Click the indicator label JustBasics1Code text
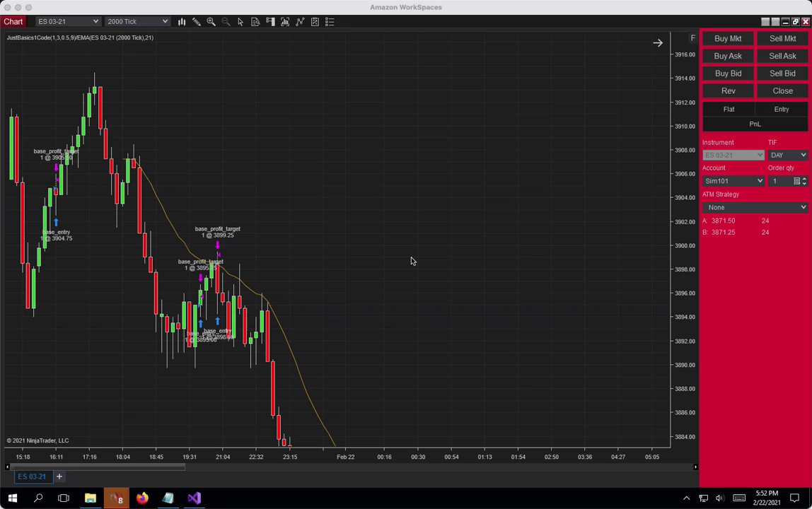Image resolution: width=812 pixels, height=509 pixels. pyautogui.click(x=80, y=37)
